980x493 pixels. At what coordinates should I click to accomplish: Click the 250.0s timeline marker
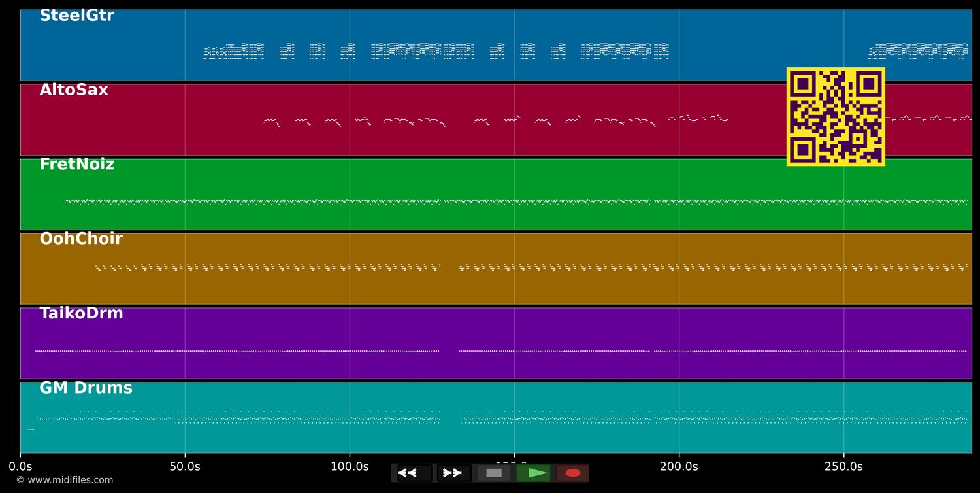point(843,467)
